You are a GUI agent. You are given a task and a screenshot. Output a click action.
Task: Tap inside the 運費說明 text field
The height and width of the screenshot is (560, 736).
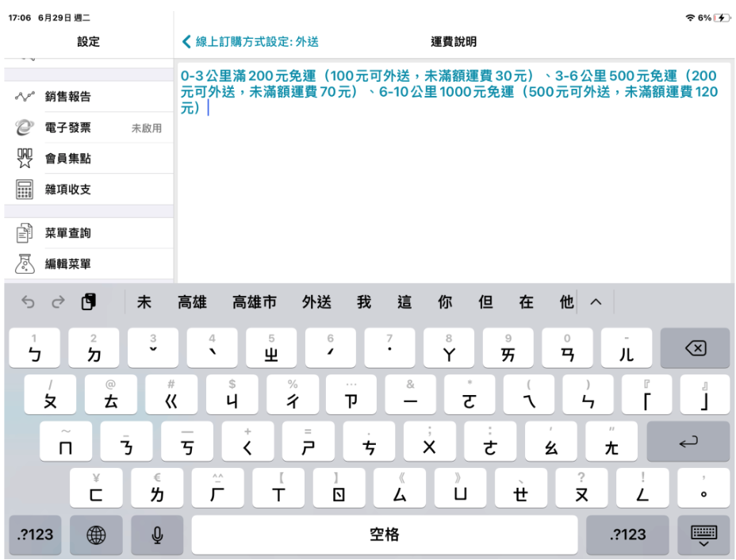pyautogui.click(x=454, y=173)
